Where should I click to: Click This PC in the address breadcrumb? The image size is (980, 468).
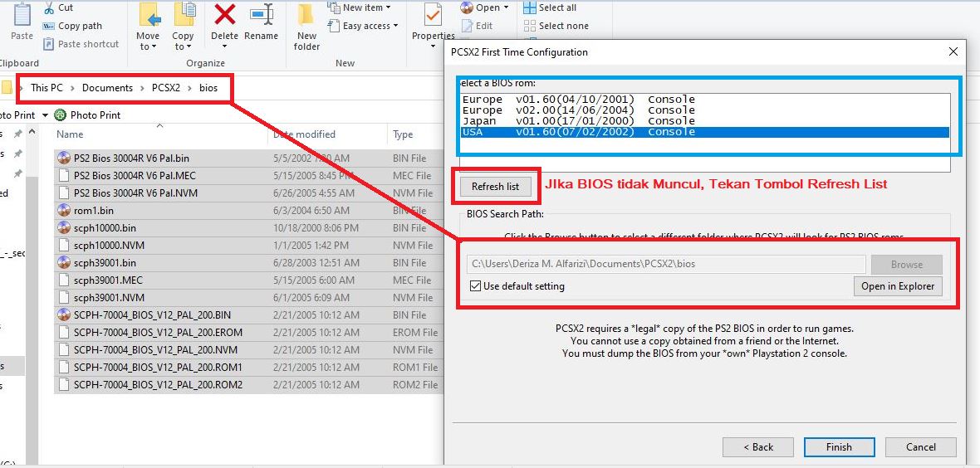tap(47, 88)
